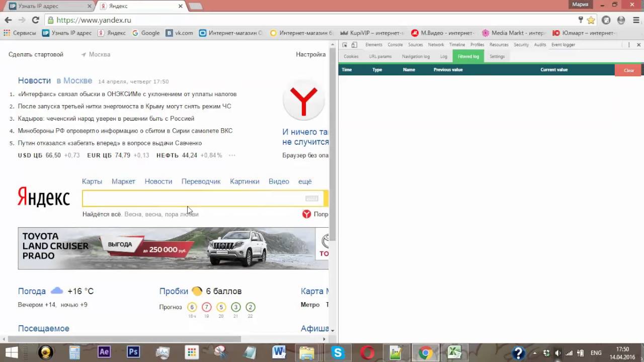Click the location arrow next to Москва
The height and width of the screenshot is (362, 644).
coord(84,54)
